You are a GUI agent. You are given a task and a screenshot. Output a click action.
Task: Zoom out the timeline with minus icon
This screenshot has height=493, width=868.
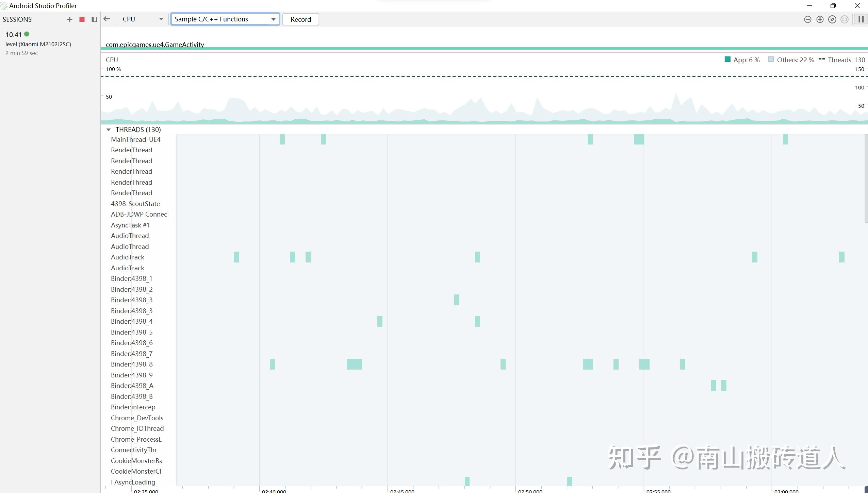pyautogui.click(x=808, y=19)
